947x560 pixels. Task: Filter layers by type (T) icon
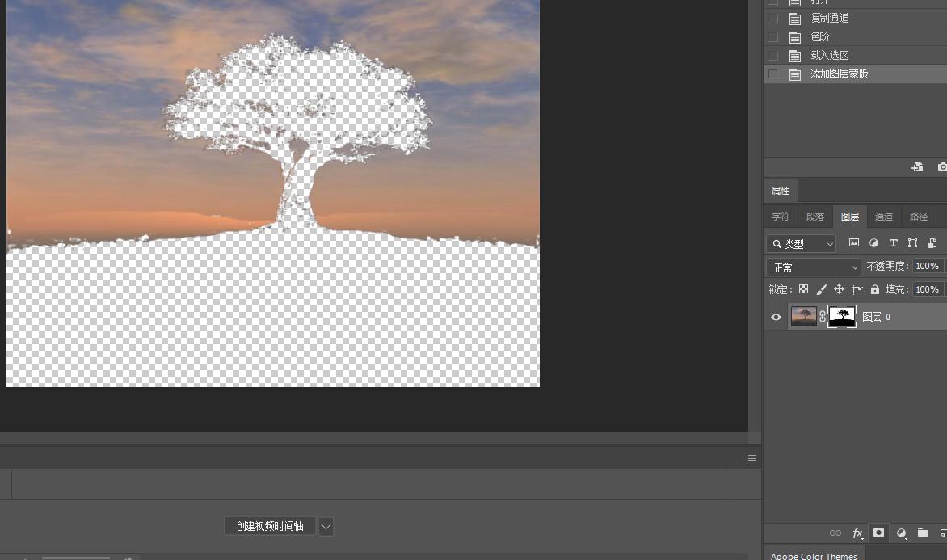coord(893,243)
